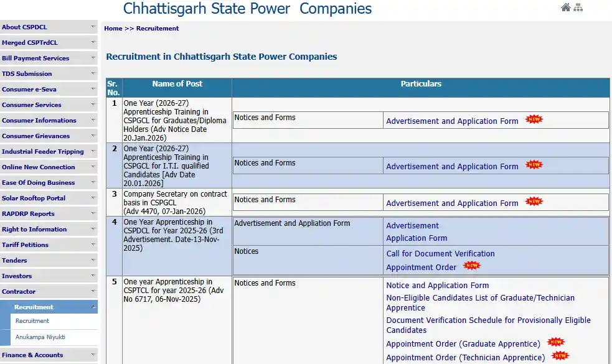Click NEW badge next to Appointment Order

click(472, 265)
